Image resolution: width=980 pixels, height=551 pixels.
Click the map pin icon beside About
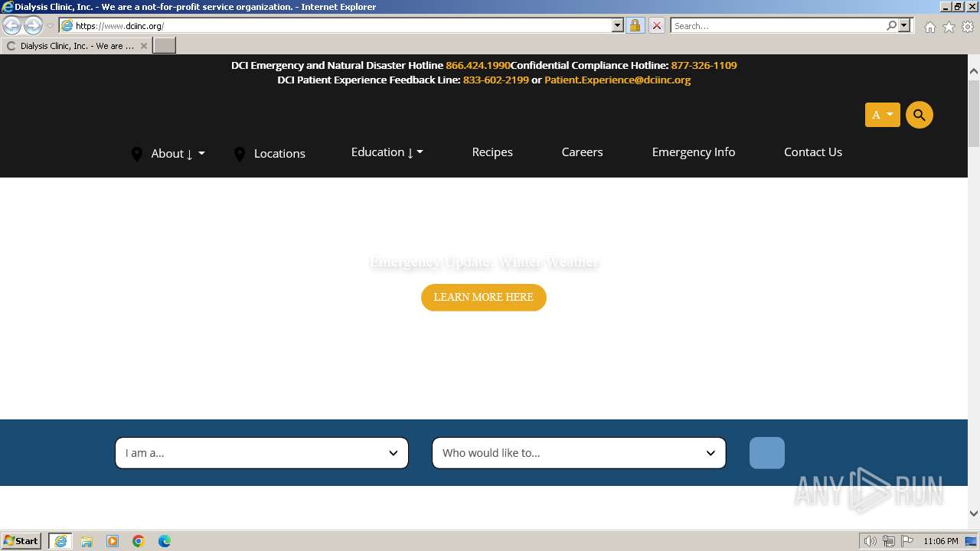(x=137, y=154)
